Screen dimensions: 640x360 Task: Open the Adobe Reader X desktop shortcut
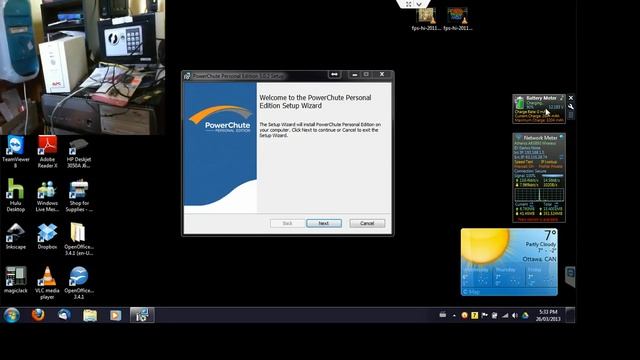pyautogui.click(x=47, y=152)
